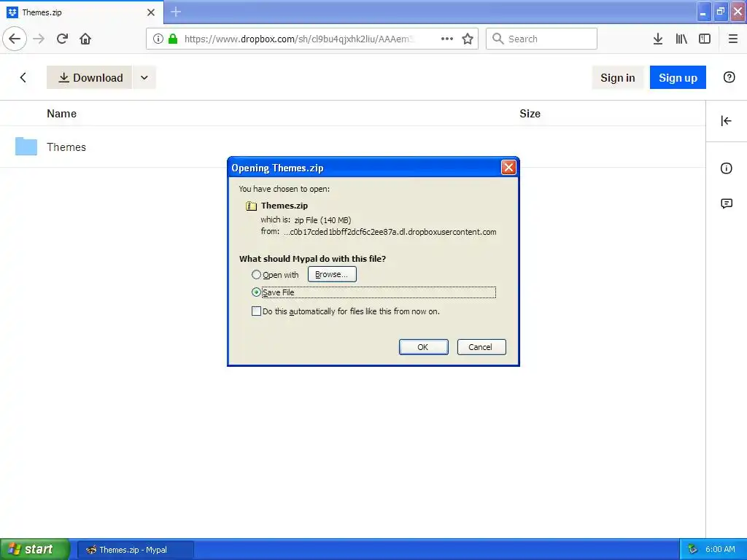This screenshot has height=560, width=747.
Task: Bookmark this page with the star
Action: coord(468,39)
